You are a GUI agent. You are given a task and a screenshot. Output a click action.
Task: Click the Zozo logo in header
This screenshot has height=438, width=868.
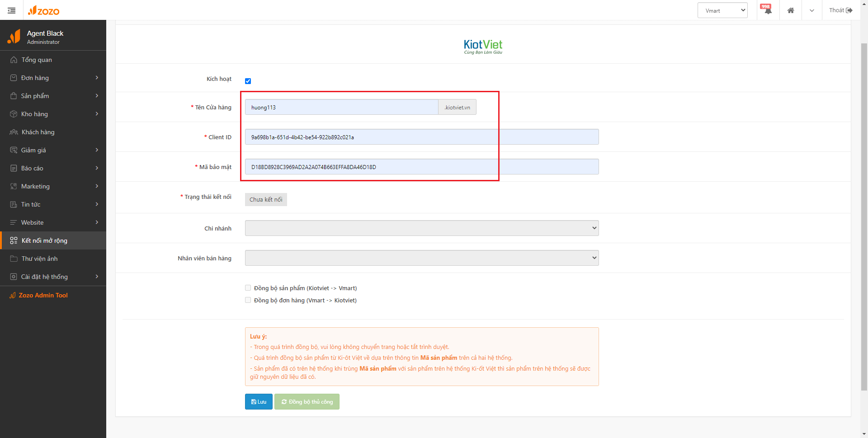(43, 10)
